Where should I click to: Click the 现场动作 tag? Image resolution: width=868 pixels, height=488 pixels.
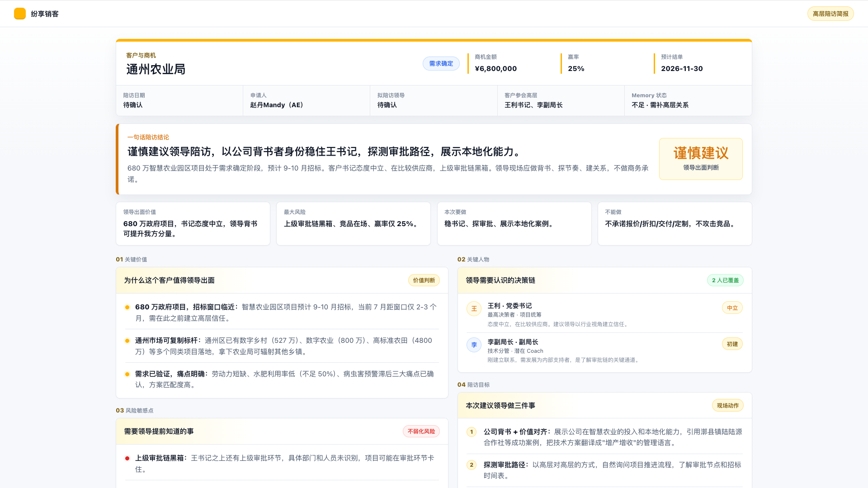click(x=727, y=406)
